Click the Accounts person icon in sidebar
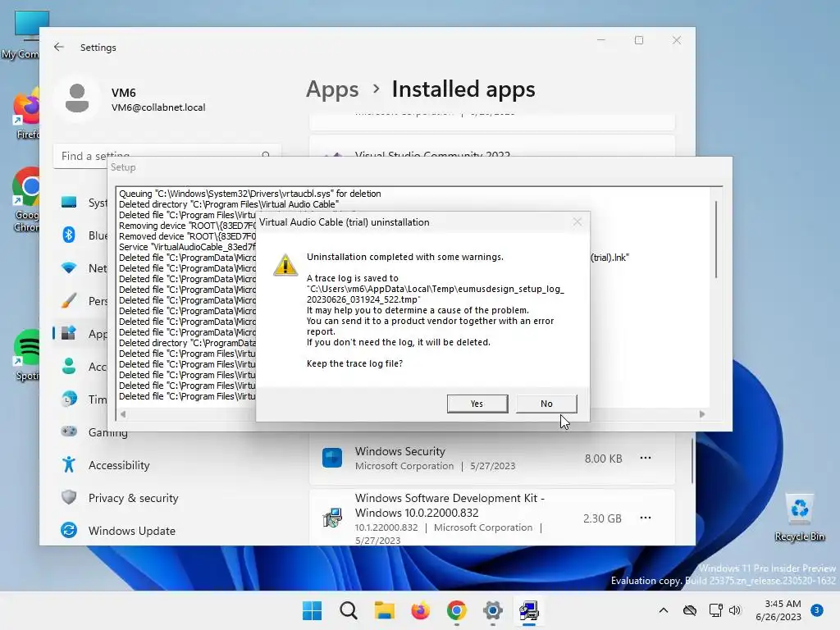This screenshot has height=630, width=840. (x=69, y=366)
